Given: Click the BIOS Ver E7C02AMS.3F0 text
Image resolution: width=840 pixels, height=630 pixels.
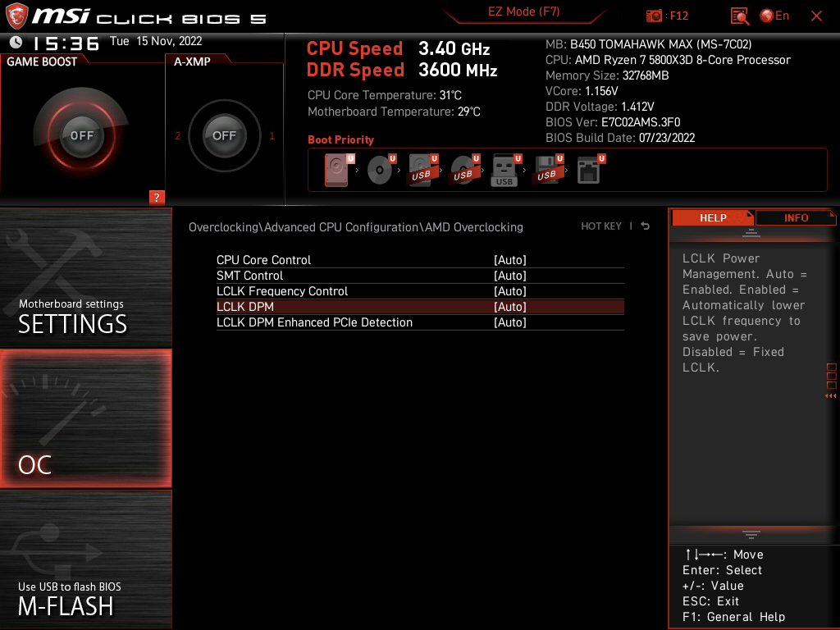Looking at the screenshot, I should tap(613, 122).
